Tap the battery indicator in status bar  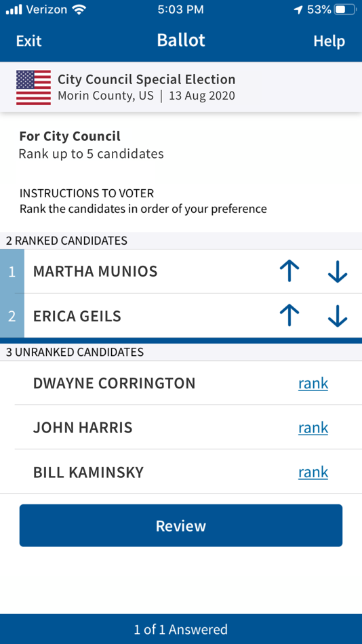pyautogui.click(x=346, y=10)
